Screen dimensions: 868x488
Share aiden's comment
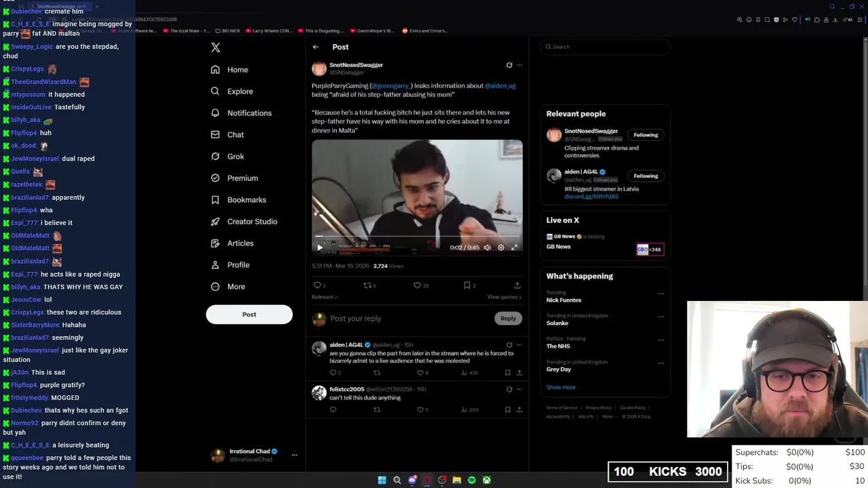(x=519, y=373)
